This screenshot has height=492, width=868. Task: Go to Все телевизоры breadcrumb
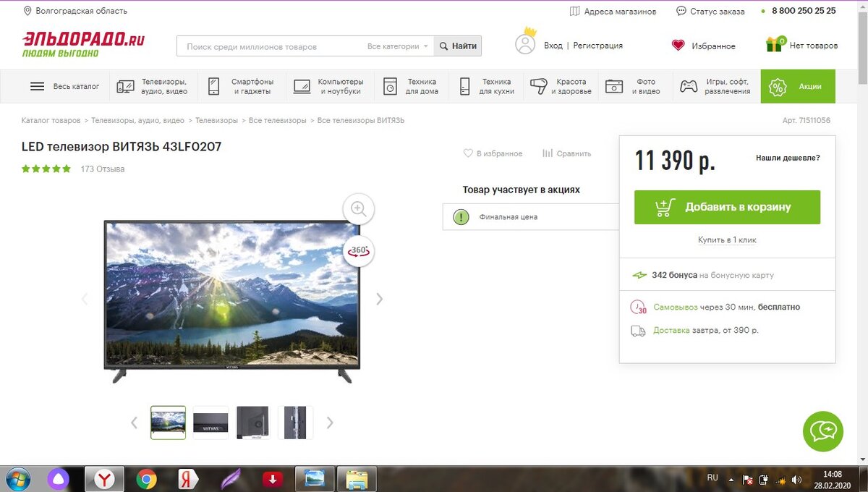(278, 120)
